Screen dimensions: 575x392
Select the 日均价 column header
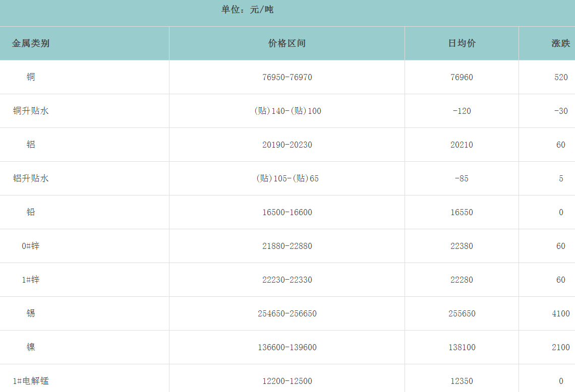click(462, 43)
